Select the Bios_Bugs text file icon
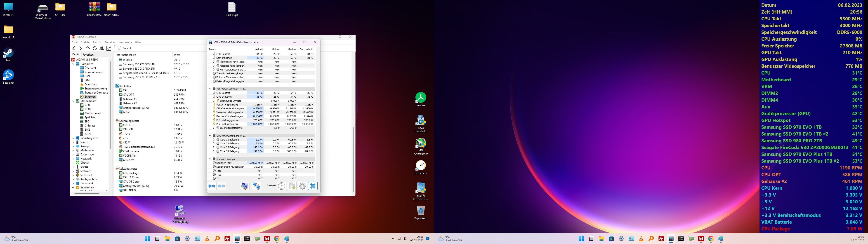Image resolution: width=868 pixels, height=244 pixels. pyautogui.click(x=232, y=9)
